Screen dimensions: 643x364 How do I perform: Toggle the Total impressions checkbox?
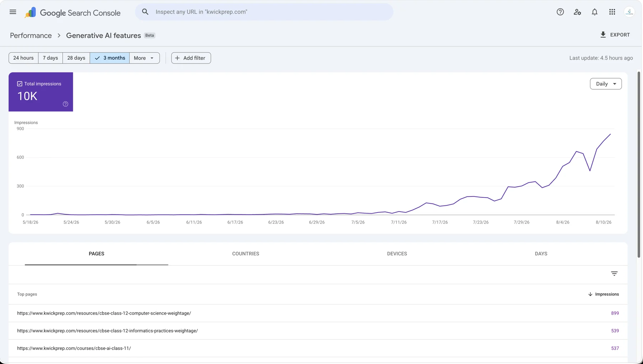[x=20, y=84]
